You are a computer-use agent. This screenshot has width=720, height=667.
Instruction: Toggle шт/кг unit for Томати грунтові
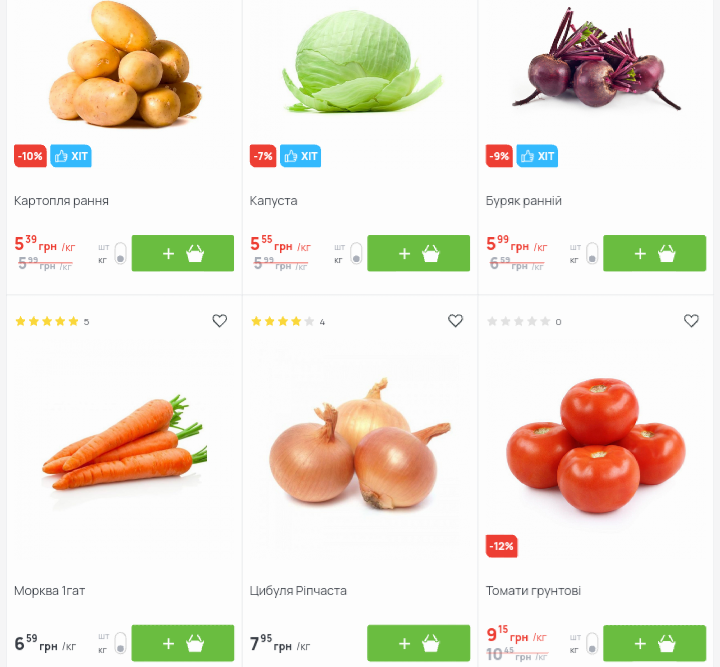tap(592, 643)
